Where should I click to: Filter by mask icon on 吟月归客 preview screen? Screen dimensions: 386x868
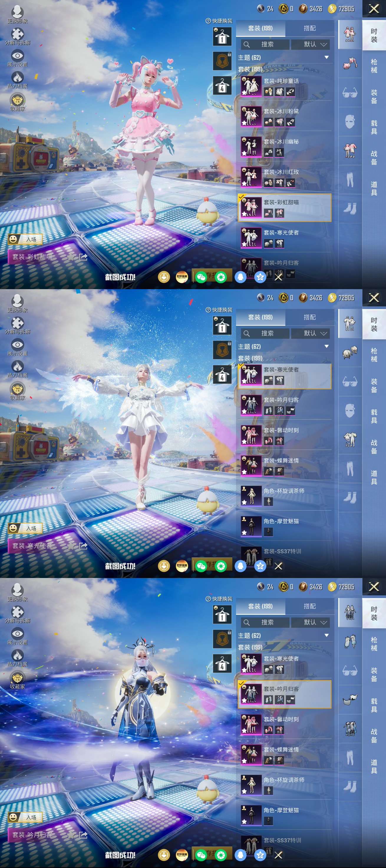tap(349, 700)
